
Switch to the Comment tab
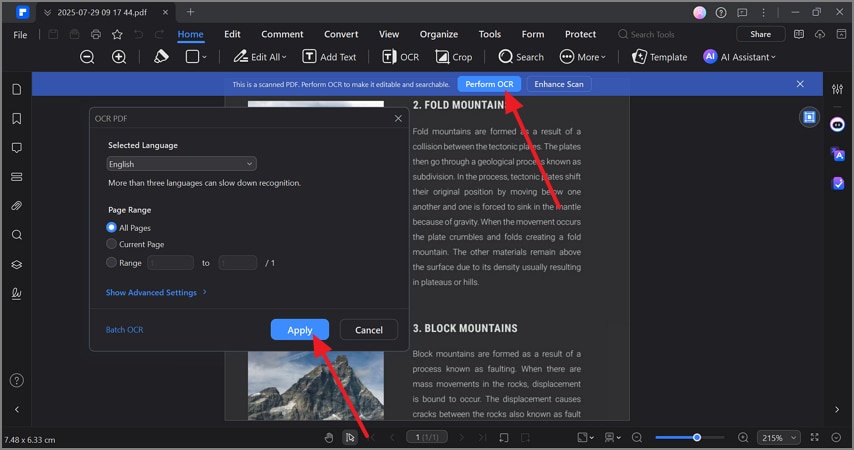pyautogui.click(x=282, y=34)
